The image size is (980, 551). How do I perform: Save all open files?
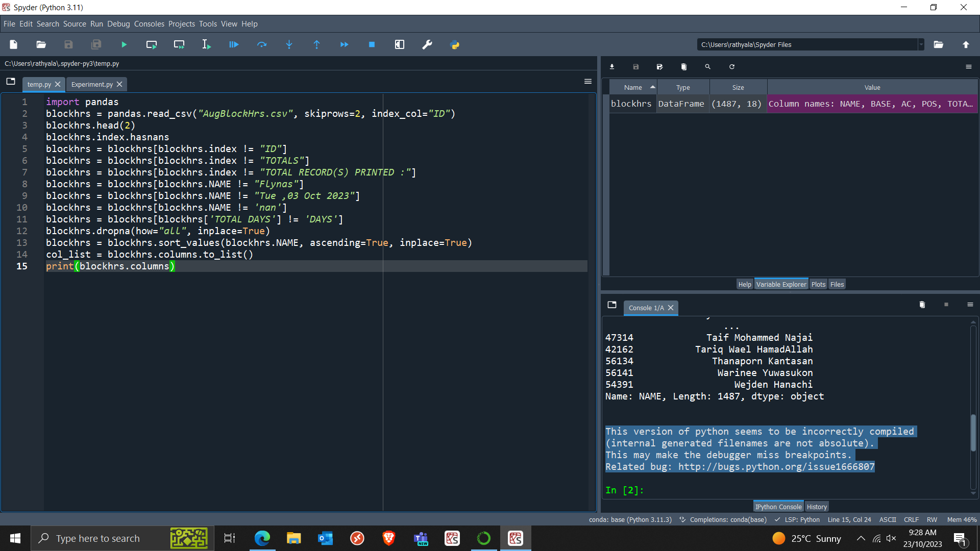click(96, 44)
